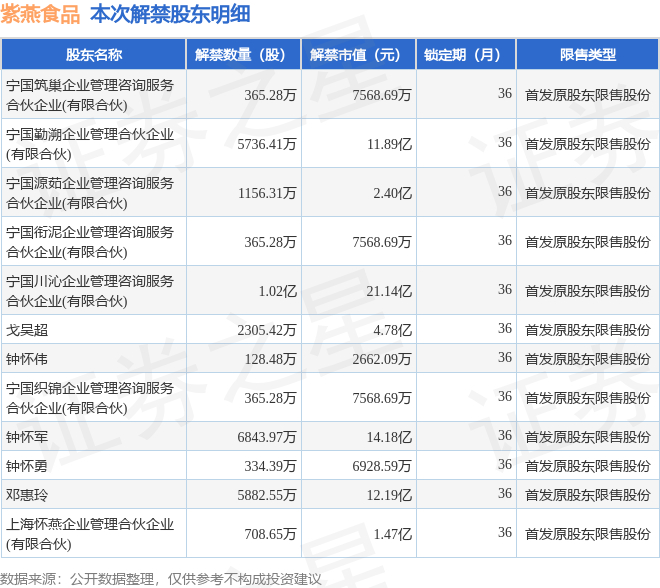The image size is (660, 588).
Task: Click 首发原股东限售股份 in 钟怀勇 row
Action: [588, 466]
